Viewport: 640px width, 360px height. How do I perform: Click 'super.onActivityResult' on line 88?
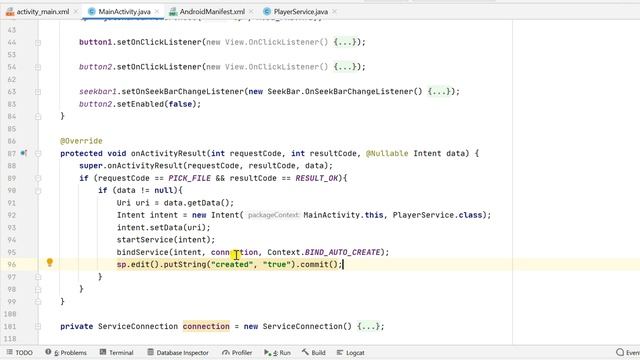(x=131, y=166)
